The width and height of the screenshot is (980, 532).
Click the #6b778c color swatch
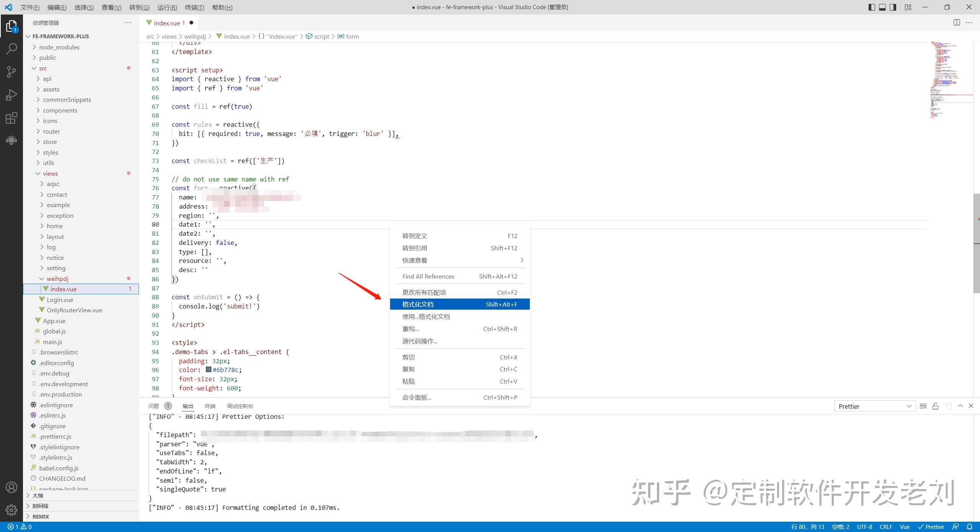(209, 370)
